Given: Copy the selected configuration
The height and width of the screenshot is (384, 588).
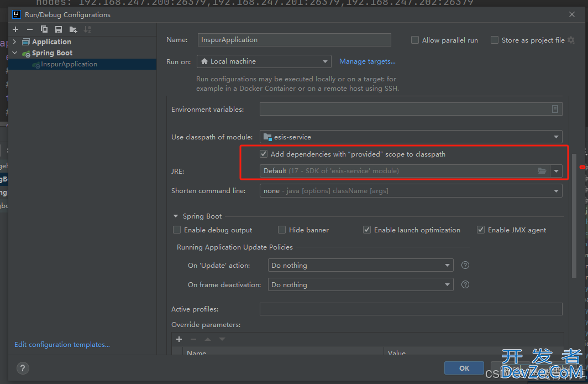Looking at the screenshot, I should click(x=44, y=29).
